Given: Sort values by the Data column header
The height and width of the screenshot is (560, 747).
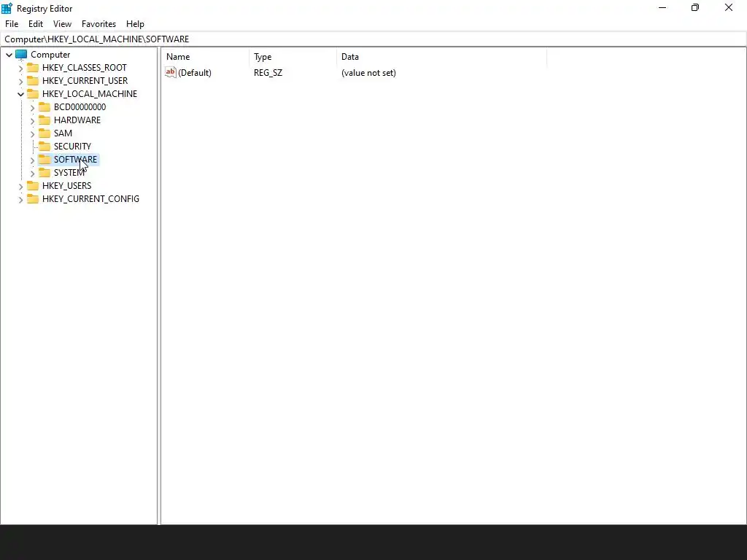Looking at the screenshot, I should (x=441, y=57).
